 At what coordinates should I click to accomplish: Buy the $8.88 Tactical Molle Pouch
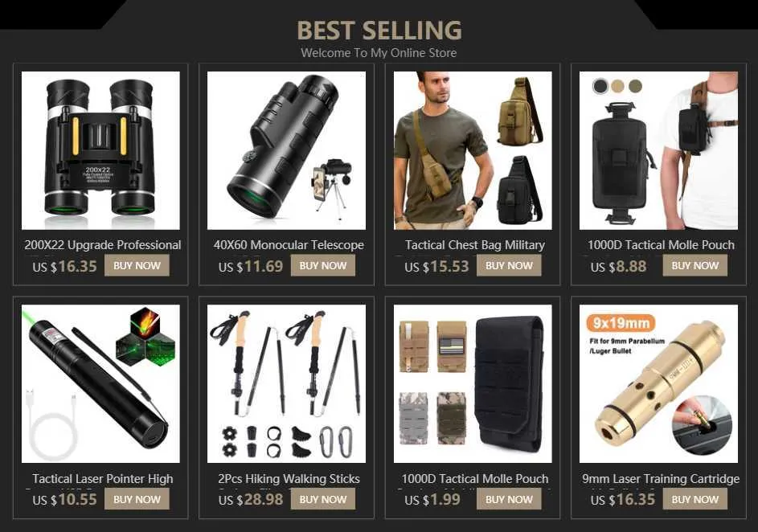click(695, 266)
